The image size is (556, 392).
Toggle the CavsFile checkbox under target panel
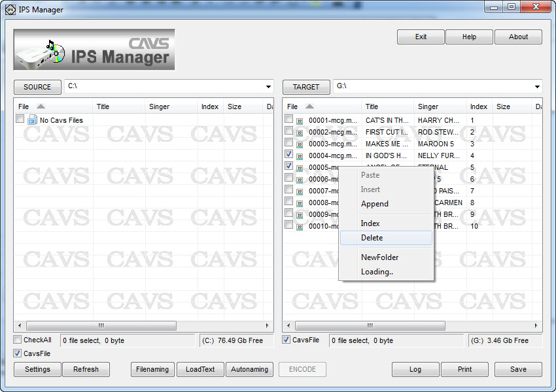point(287,340)
